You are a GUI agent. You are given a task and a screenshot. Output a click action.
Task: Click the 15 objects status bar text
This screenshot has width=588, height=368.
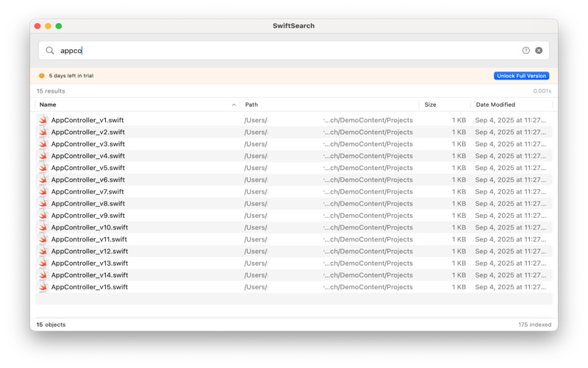point(51,325)
